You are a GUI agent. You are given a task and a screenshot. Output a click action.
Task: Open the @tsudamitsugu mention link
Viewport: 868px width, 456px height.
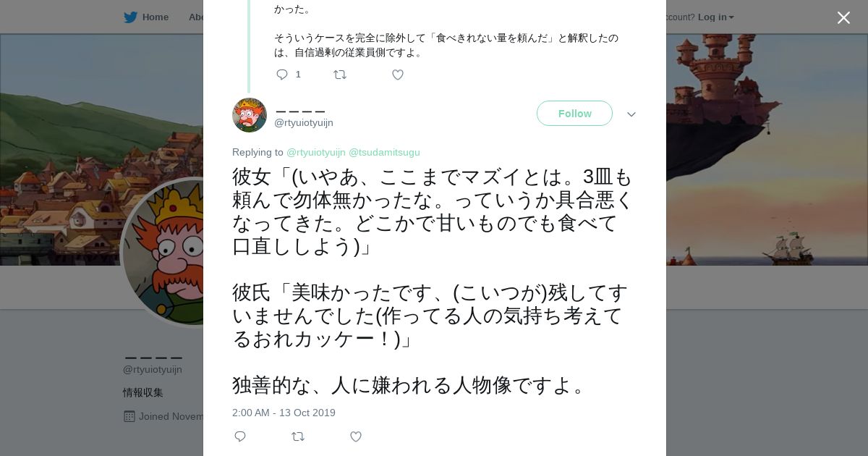point(384,152)
